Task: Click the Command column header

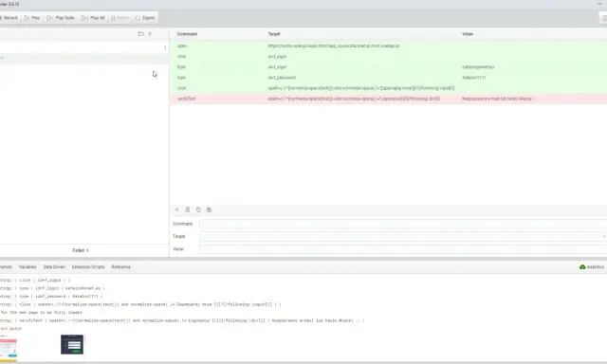Action: 187,34
